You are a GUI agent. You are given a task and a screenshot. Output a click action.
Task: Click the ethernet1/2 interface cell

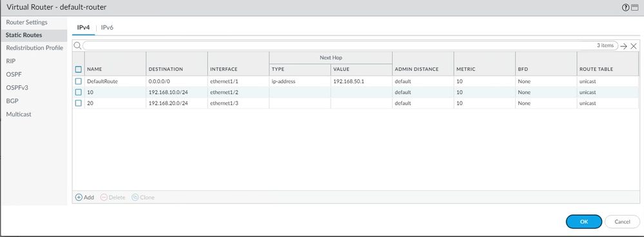pyautogui.click(x=224, y=92)
